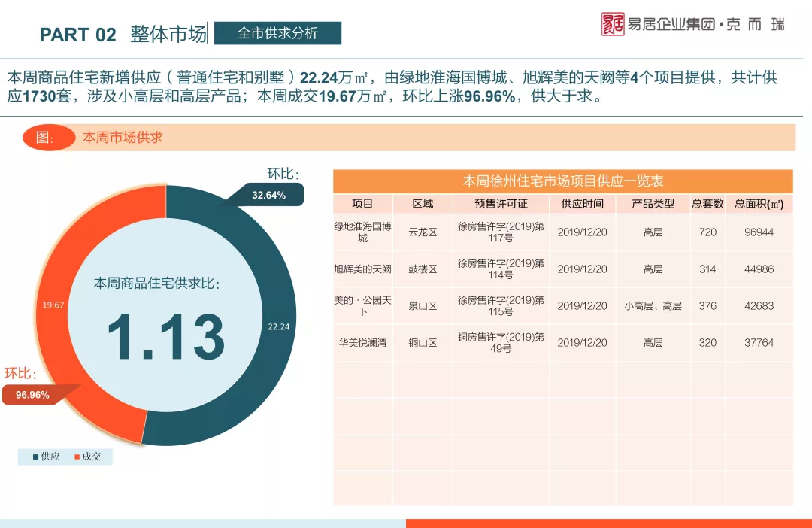The width and height of the screenshot is (812, 528).
Task: Click the 鼓楼区 district cell
Action: (x=423, y=269)
